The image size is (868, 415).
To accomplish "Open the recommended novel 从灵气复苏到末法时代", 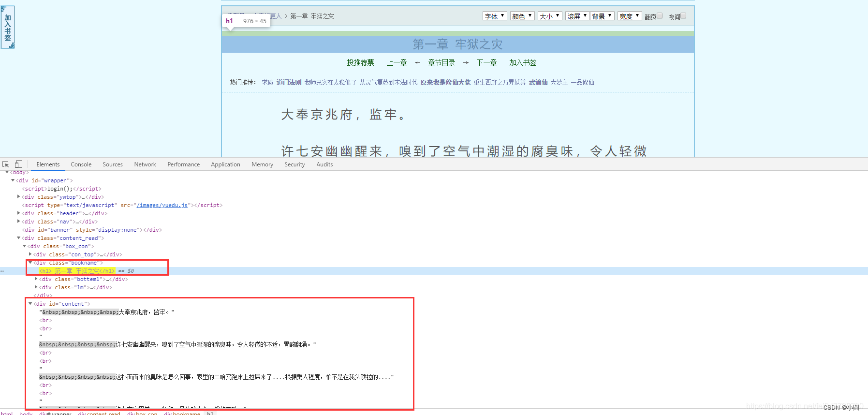I will click(388, 82).
